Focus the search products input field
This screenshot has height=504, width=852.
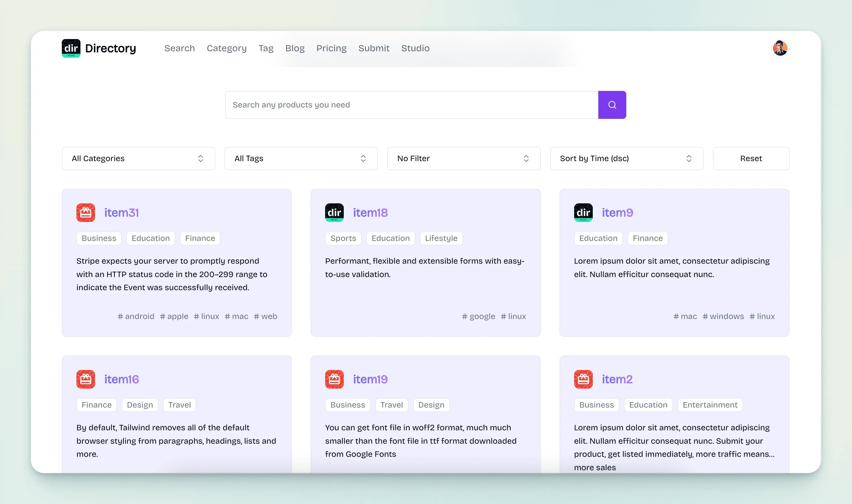[411, 105]
